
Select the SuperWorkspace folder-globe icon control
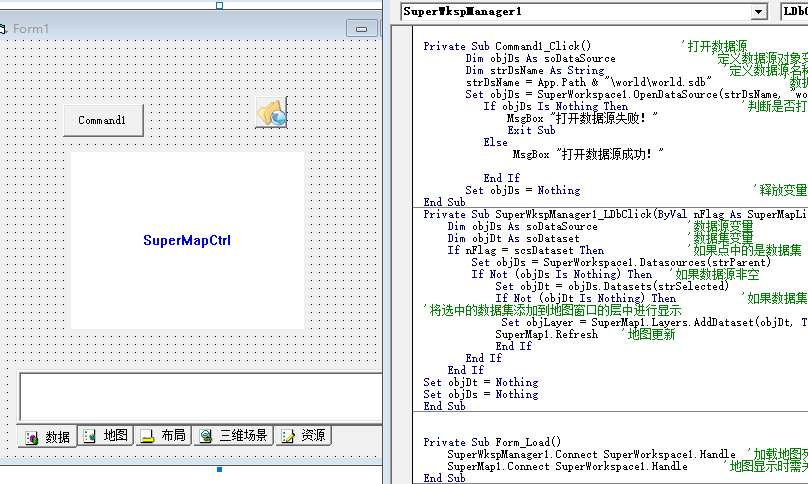pyautogui.click(x=271, y=112)
